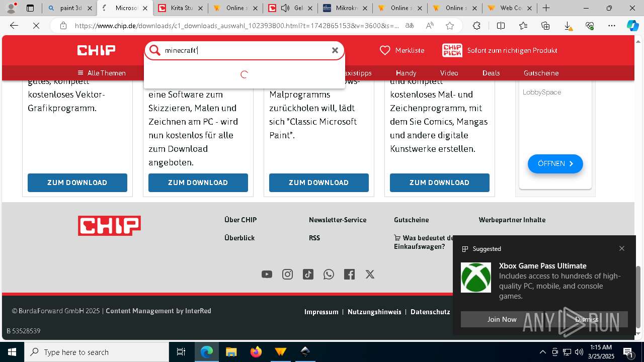The width and height of the screenshot is (644, 362).
Task: Click ZUM DOWNLOAD under Vektor-Grafikprogramm card
Action: [77, 183]
